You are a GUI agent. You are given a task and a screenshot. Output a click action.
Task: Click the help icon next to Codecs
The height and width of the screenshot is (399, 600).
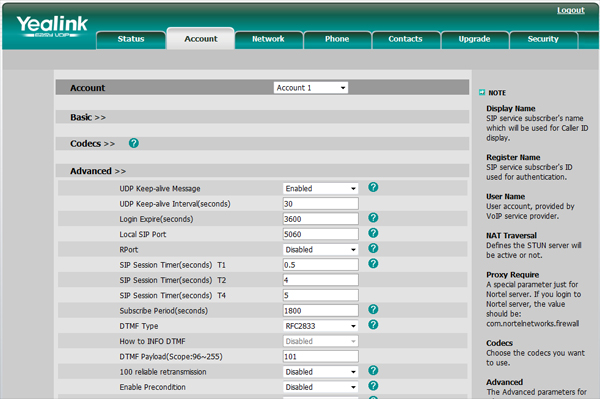(x=134, y=143)
